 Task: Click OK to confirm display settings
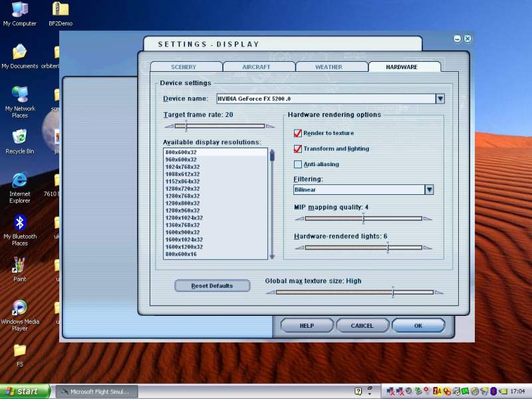(418, 326)
